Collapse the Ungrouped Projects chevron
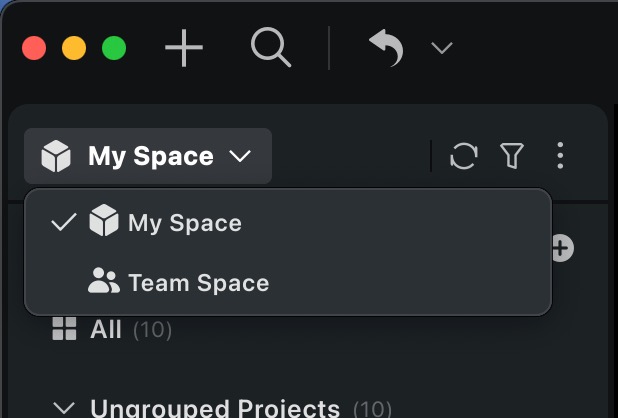Viewport: 618px width, 418px height. point(64,408)
